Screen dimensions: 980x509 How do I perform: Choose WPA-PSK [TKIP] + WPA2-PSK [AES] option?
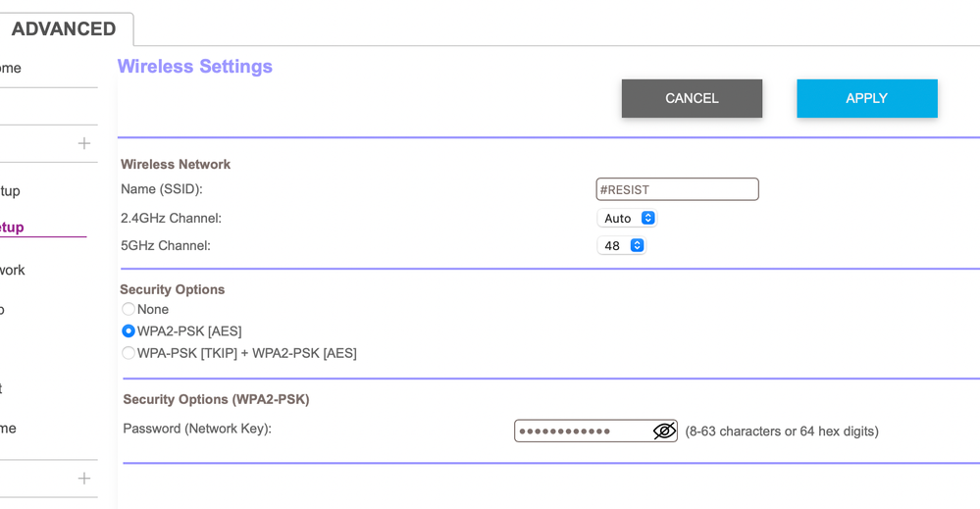tap(129, 353)
